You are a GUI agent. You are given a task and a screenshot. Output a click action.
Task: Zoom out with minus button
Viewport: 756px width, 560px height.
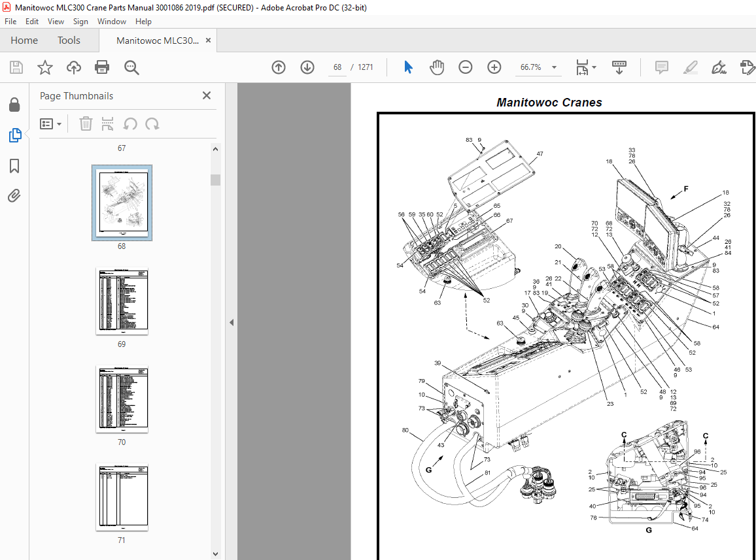click(x=465, y=67)
